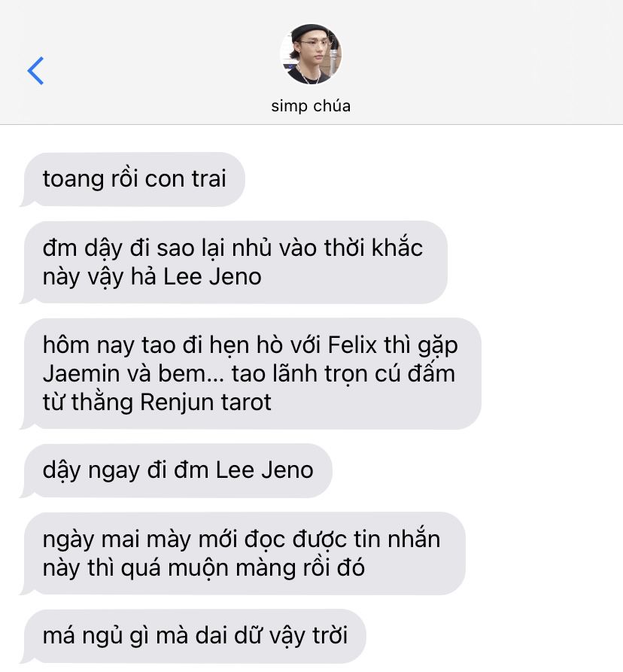623x672 pixels.
Task: Go back using the blue chevron arrow
Action: coord(35,71)
